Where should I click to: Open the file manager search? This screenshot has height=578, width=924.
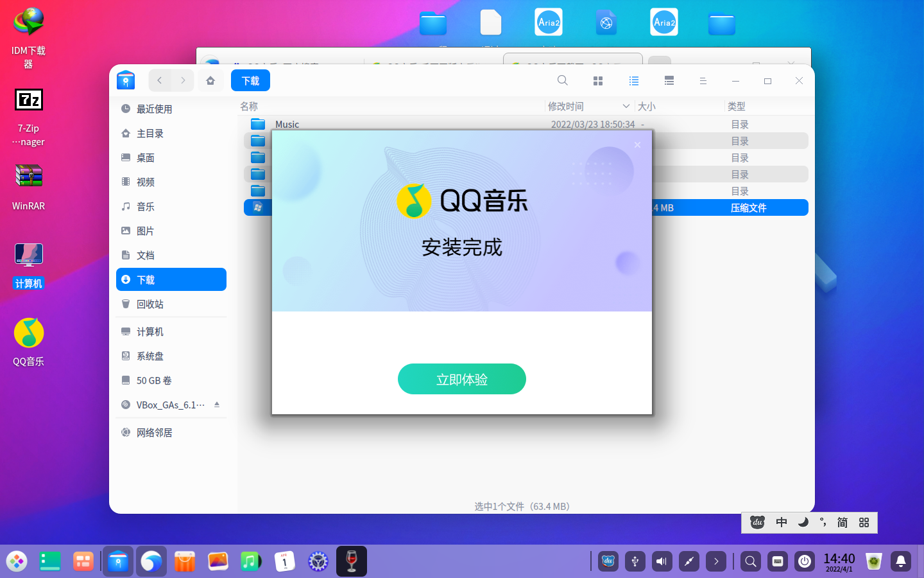563,80
